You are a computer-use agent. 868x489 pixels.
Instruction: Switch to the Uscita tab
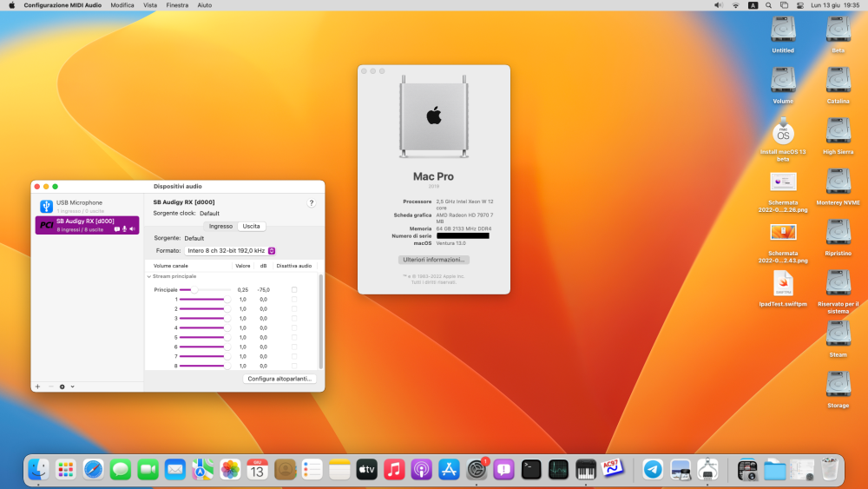pyautogui.click(x=251, y=226)
